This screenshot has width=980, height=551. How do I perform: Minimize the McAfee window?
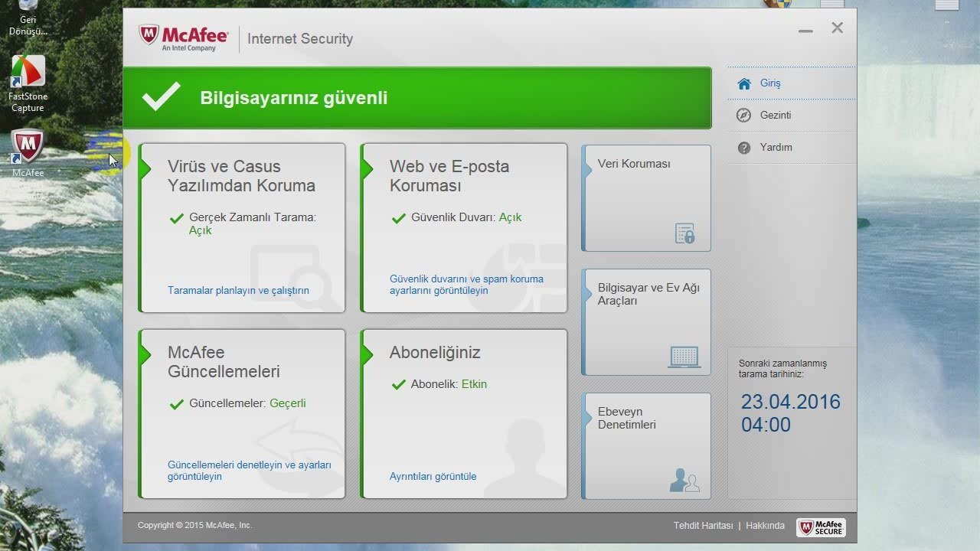click(x=805, y=31)
